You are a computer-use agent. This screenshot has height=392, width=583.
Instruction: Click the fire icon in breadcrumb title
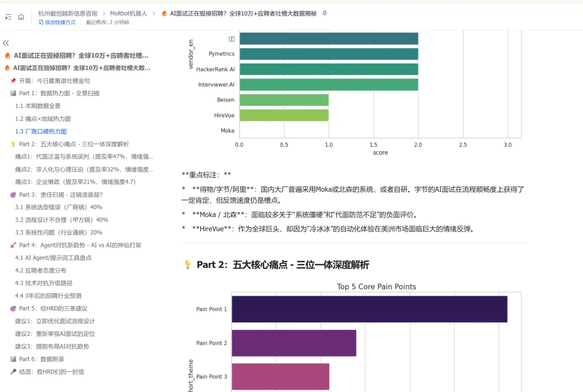(164, 13)
